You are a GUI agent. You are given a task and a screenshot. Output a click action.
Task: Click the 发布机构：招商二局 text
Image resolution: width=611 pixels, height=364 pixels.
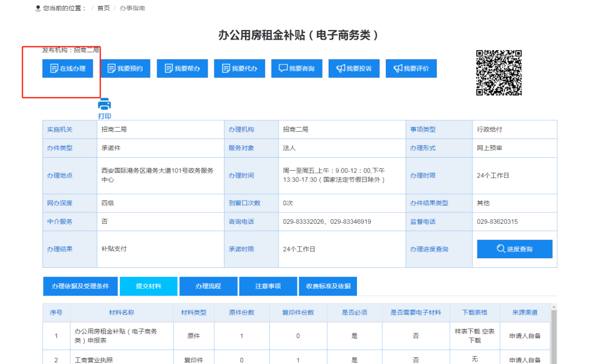(71, 50)
